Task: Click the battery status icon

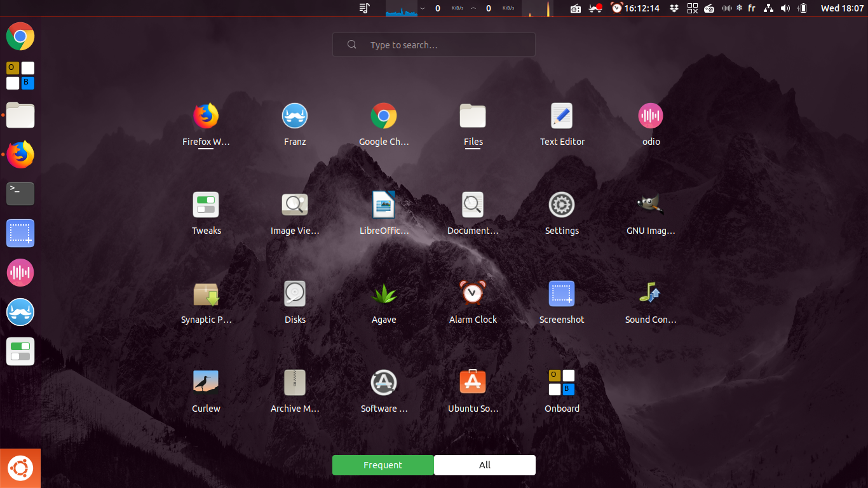Action: [x=803, y=8]
